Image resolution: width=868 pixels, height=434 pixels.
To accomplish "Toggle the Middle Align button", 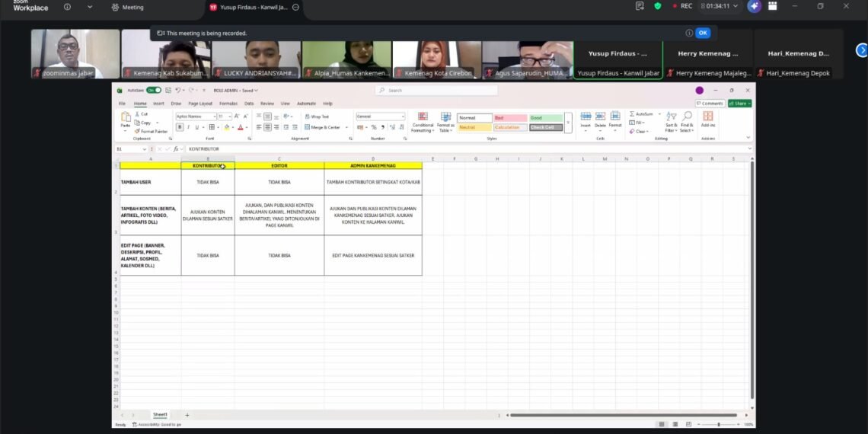I will pos(267,116).
